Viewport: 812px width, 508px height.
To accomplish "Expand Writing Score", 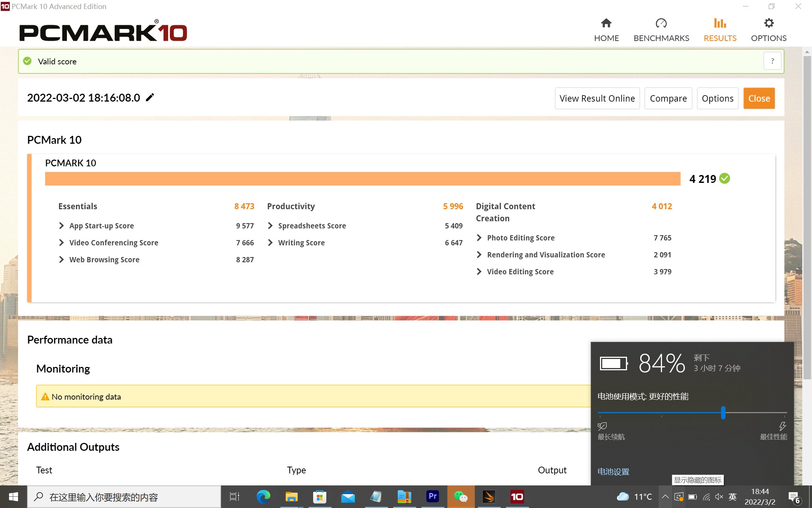I will tap(270, 242).
